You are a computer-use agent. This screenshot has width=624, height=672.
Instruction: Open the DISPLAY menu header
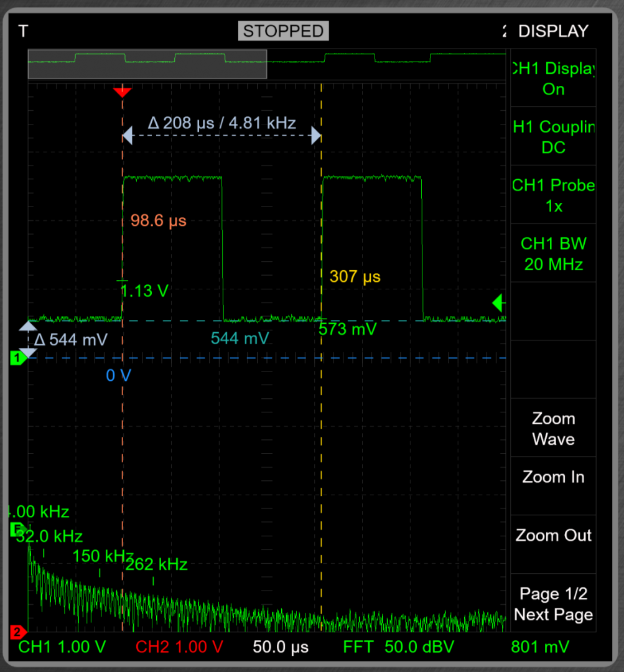[x=553, y=31]
